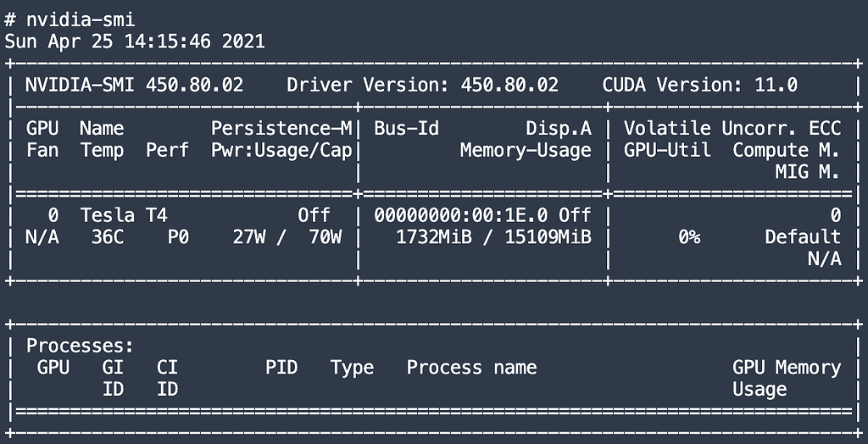Click the '# nvidia-smi' command line
Screen dimensions: 868x444
70,20
